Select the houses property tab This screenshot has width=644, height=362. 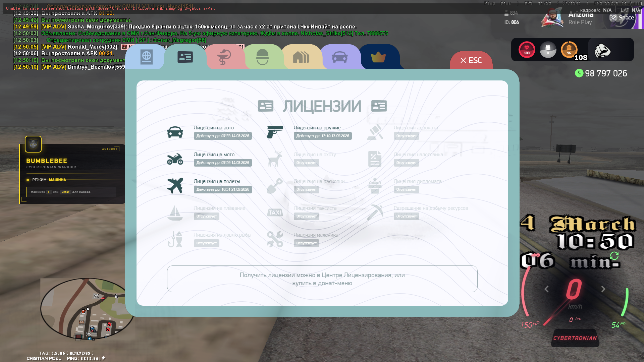point(301,57)
